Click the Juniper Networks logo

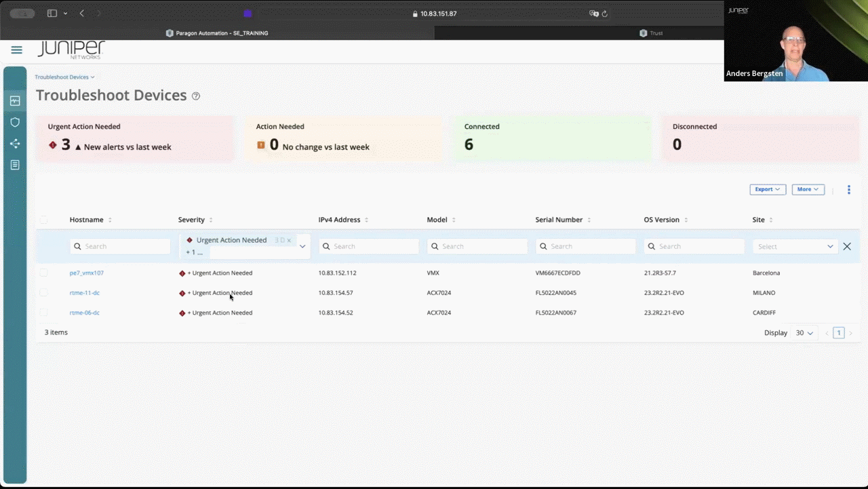tap(71, 50)
